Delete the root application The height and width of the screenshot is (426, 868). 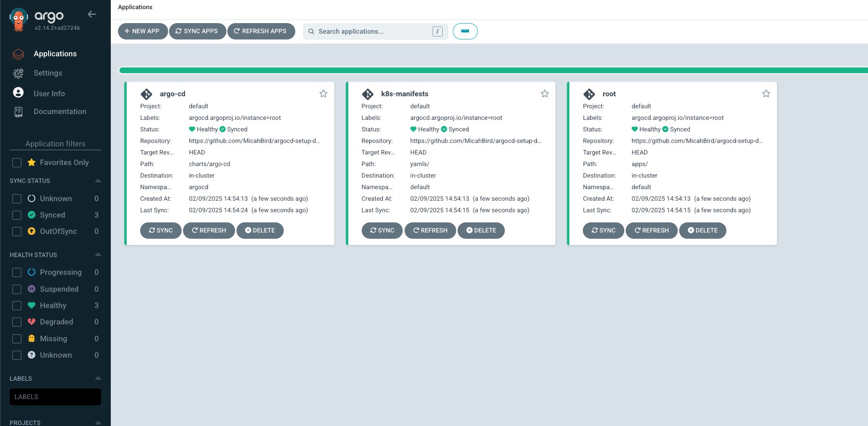(x=702, y=231)
